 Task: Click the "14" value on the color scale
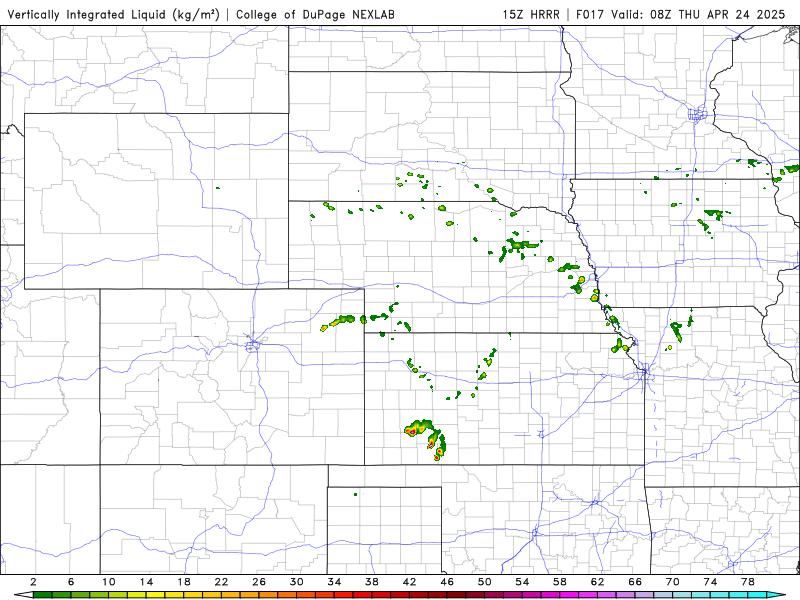point(146,582)
